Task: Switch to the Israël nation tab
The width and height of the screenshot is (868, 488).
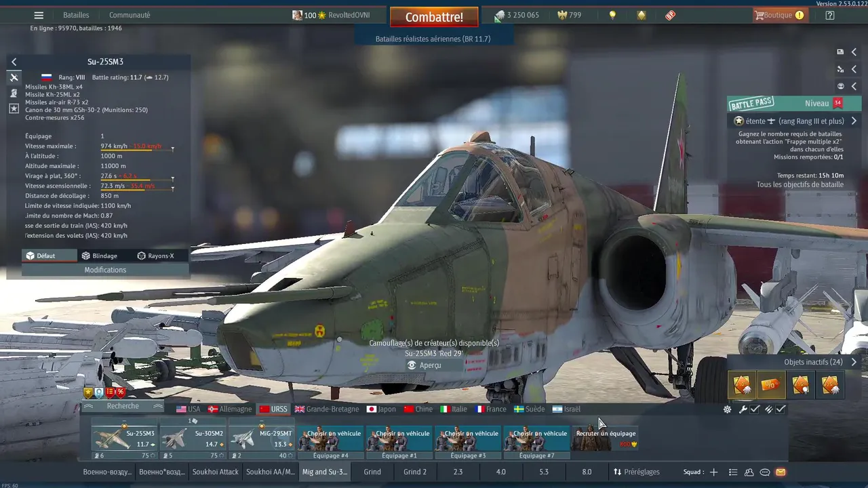Action: [x=566, y=409]
